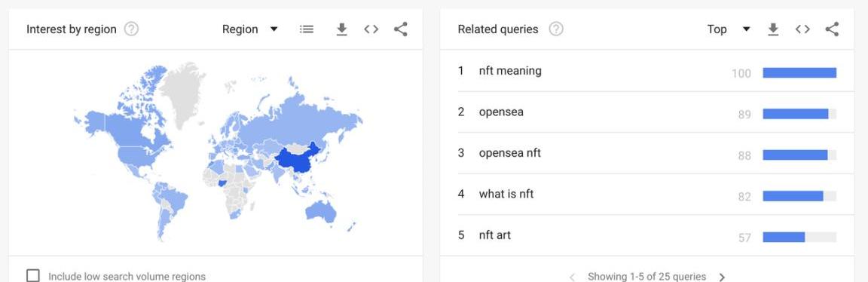Open help for Interest by region
Viewport: 868px width, 282px height.
point(131,29)
